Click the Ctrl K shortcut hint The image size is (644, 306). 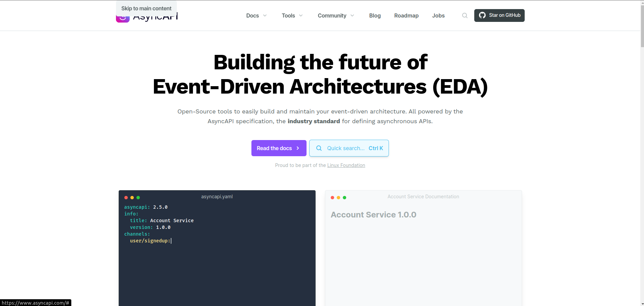tap(376, 148)
